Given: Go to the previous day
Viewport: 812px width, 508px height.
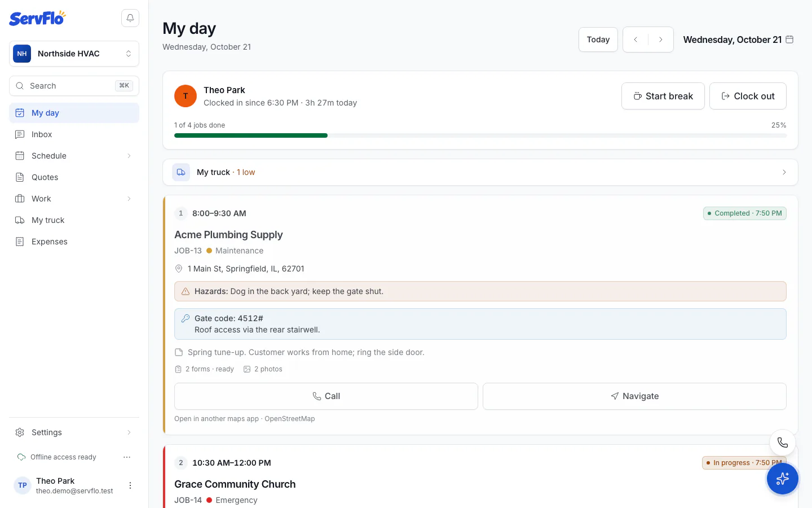Looking at the screenshot, I should (x=636, y=40).
